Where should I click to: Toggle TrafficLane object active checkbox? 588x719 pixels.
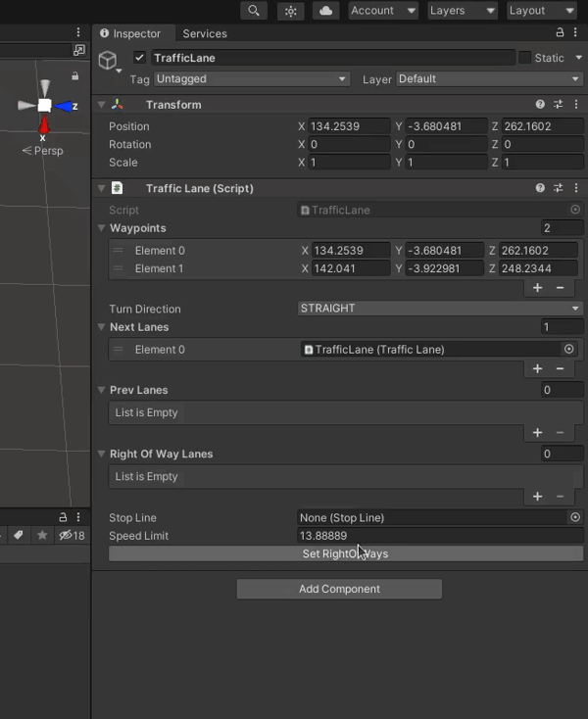pos(140,58)
